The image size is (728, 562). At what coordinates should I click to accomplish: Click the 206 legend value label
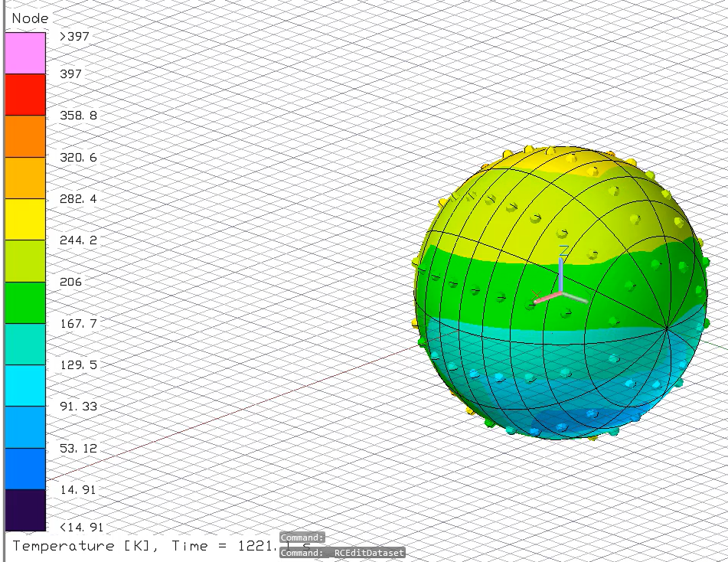tap(70, 282)
